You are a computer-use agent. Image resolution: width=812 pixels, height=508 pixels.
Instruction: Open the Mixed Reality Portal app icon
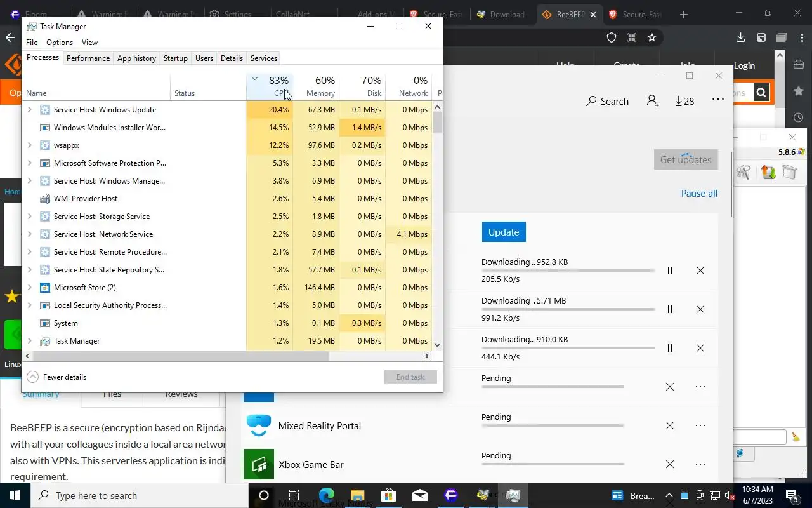pyautogui.click(x=259, y=425)
